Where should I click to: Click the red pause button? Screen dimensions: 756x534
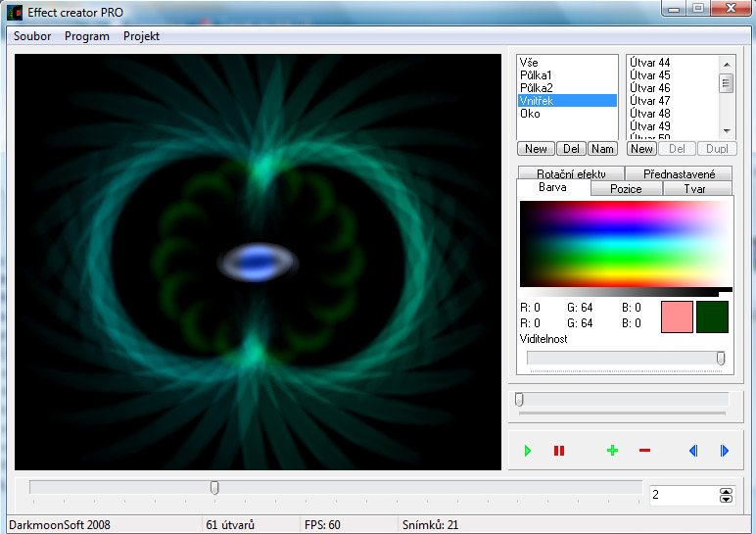point(559,451)
